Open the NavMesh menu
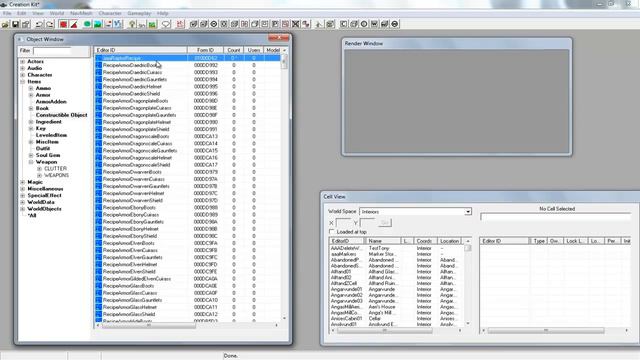Image resolution: width=640 pixels, height=360 pixels. (81, 13)
